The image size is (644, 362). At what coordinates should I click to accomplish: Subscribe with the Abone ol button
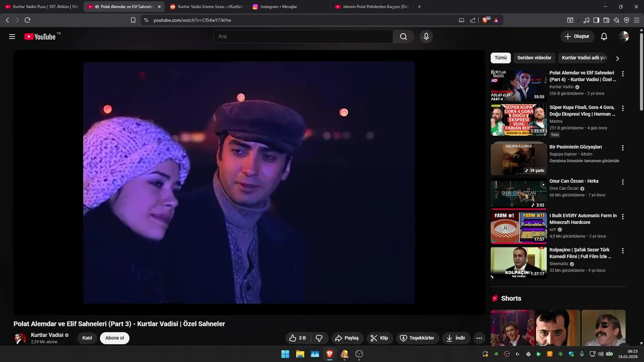(115, 338)
